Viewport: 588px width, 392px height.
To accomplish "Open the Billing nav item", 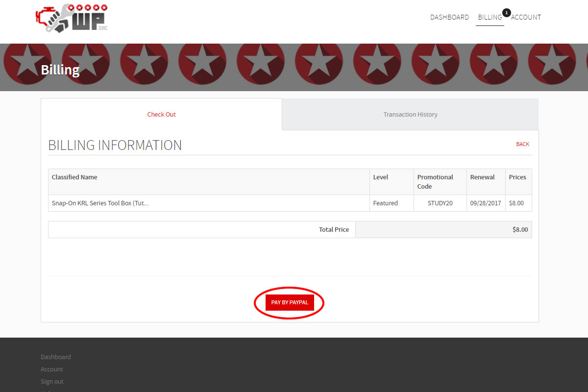I will click(490, 17).
